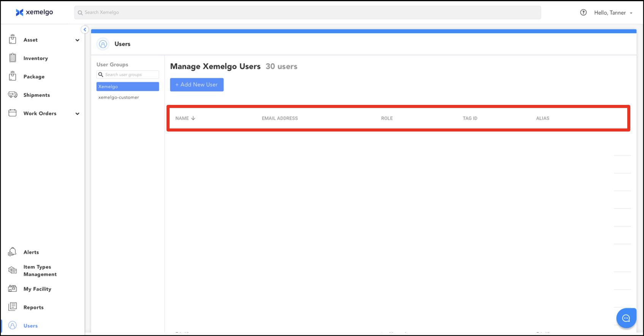This screenshot has height=336, width=644.
Task: Select the Xemelgo user group
Action: point(128,87)
